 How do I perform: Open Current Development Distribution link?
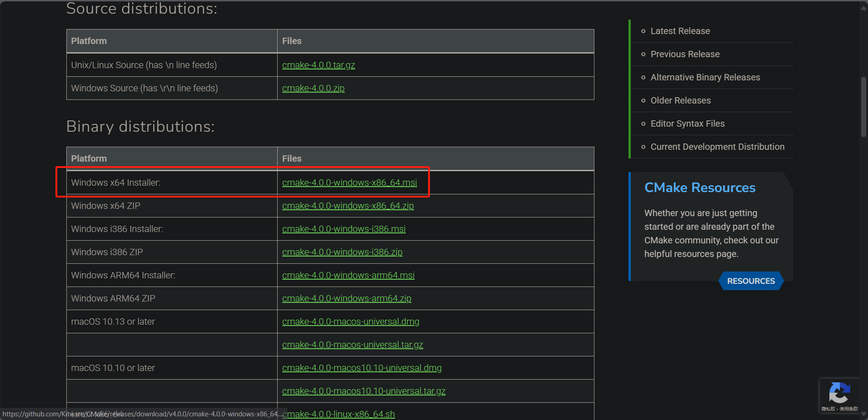point(717,147)
